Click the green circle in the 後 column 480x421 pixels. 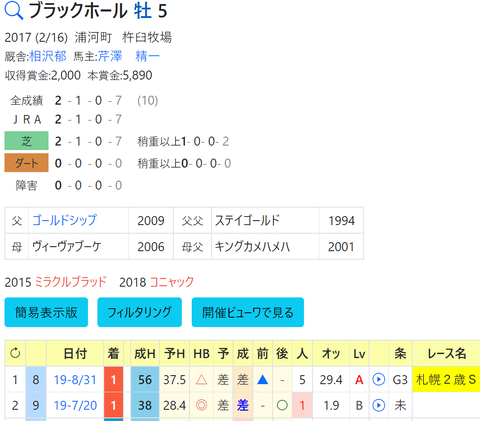(x=282, y=405)
